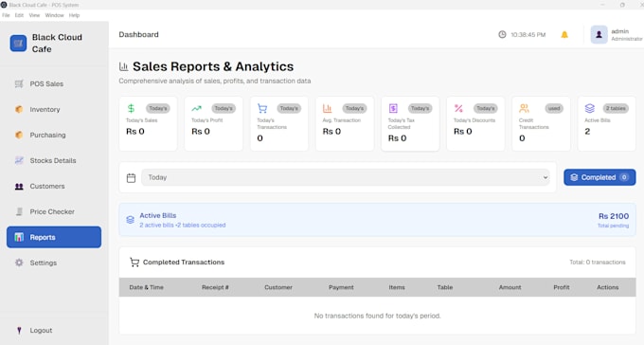Click the Rs 2100 total pending amount
Viewport: 644px width, 345px height.
[614, 216]
